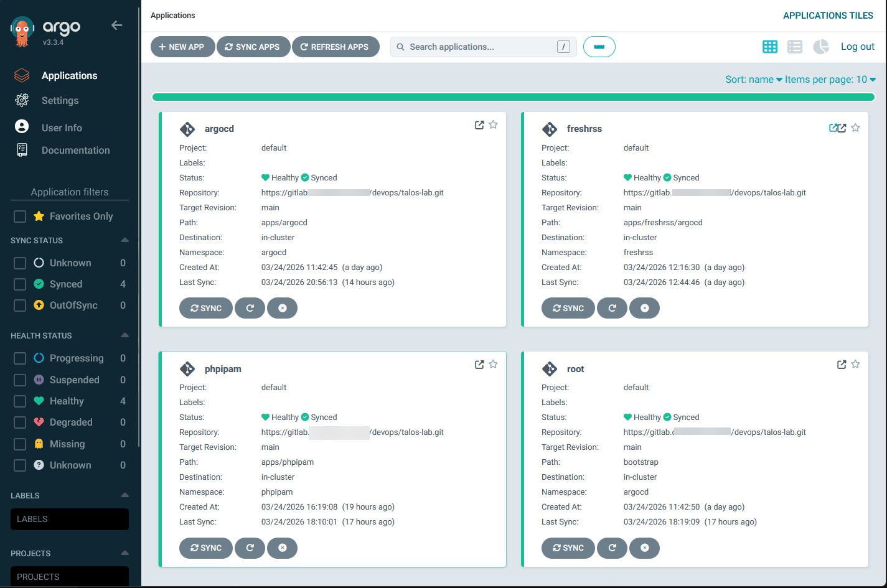Refresh the root application card
Image resolution: width=887 pixels, height=588 pixels.
pos(612,548)
